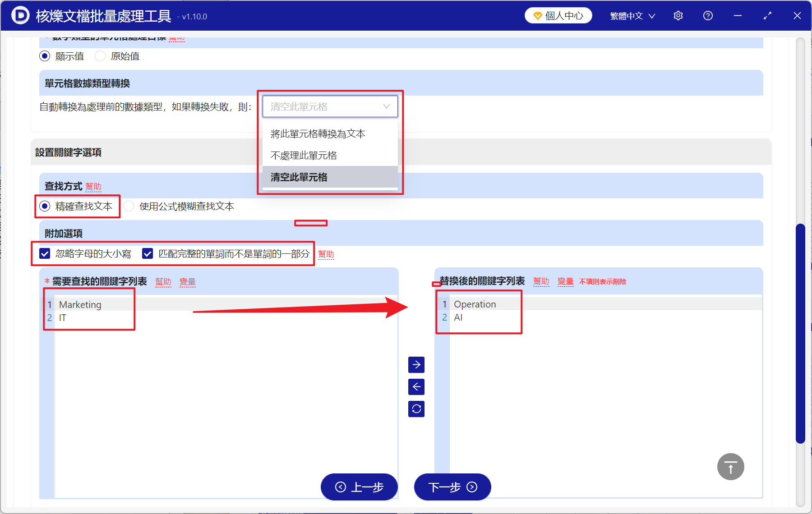Open 變量 link beside 需要查找的關鍵字列表
Screen dimensions: 812x514
coord(188,281)
